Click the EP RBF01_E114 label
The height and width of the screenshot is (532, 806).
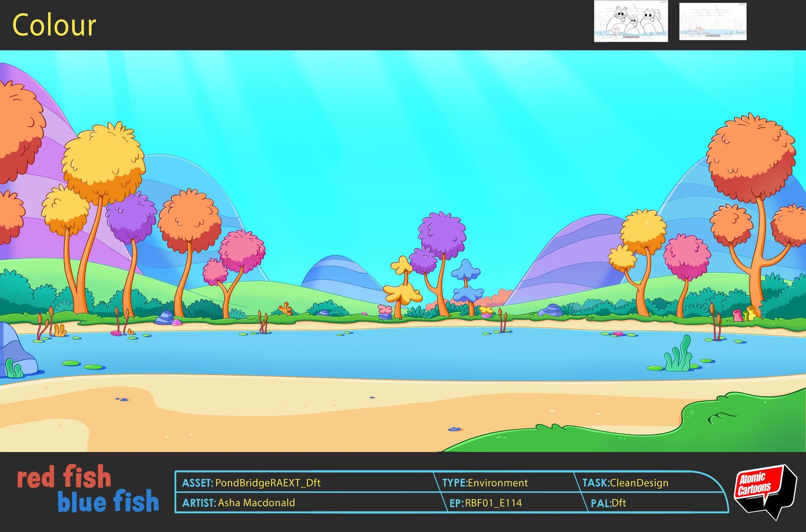coord(485,503)
